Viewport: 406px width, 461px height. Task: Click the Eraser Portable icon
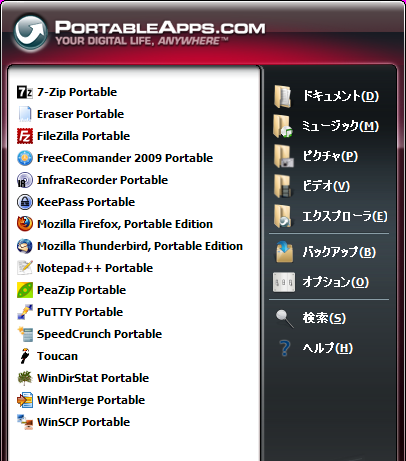(25, 114)
